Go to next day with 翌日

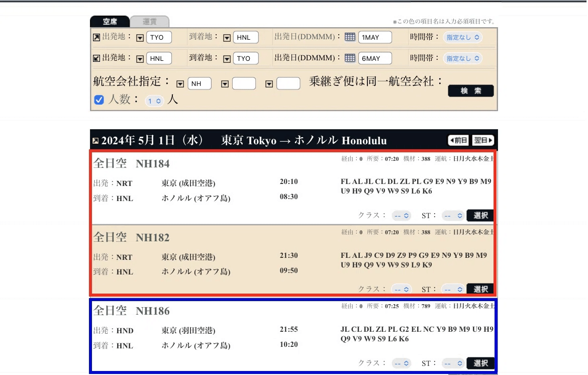(483, 140)
